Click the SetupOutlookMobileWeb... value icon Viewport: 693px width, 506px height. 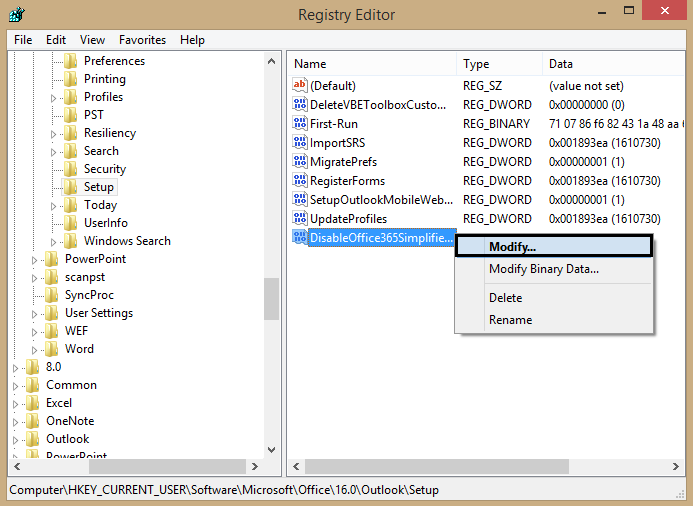coord(300,199)
